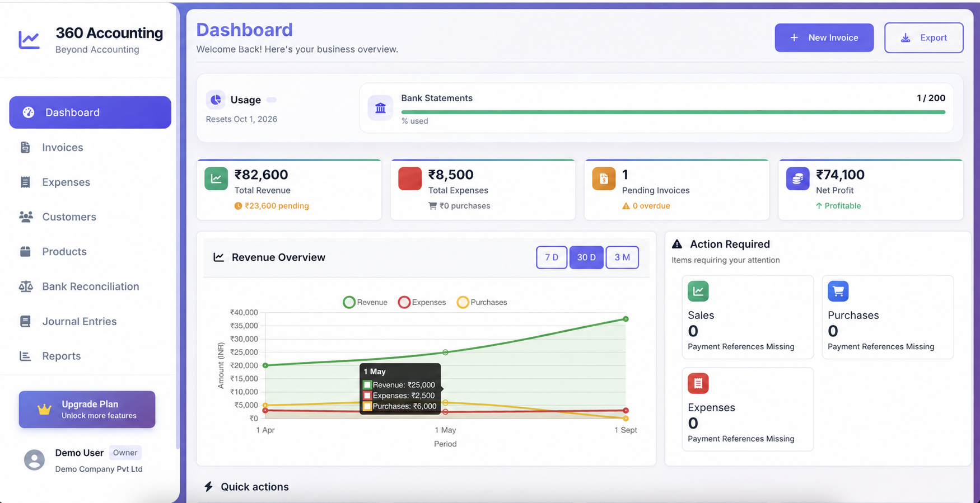Click the Demo User avatar icon

point(34,460)
